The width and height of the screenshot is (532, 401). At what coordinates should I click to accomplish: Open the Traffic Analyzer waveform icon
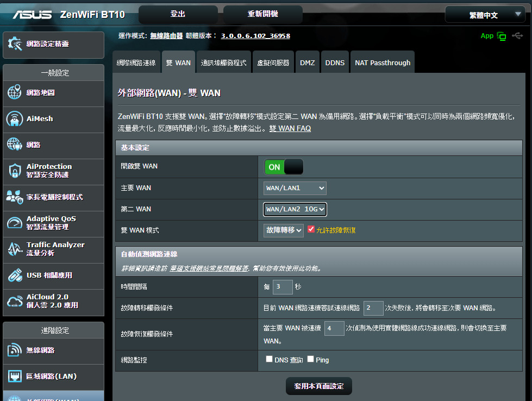click(x=15, y=249)
